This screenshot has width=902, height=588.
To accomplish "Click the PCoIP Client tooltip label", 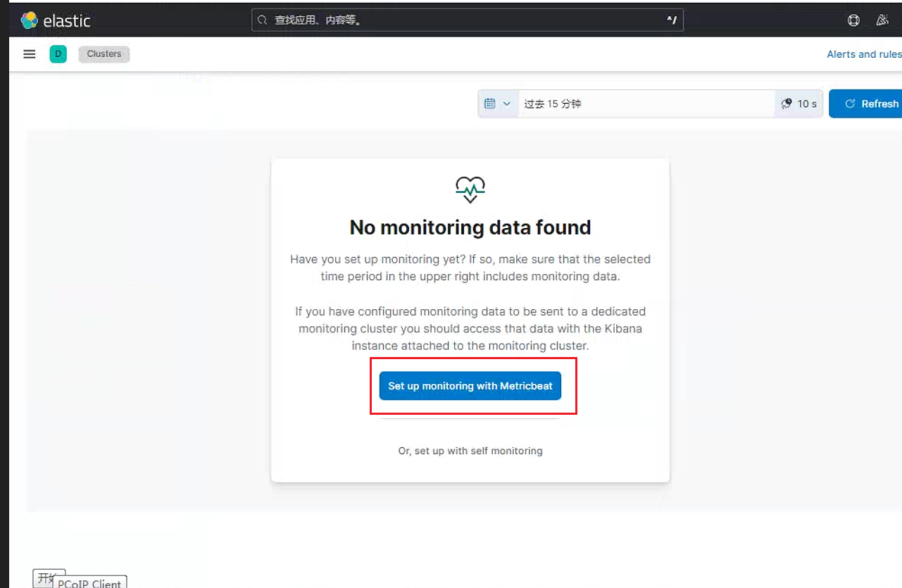I will click(89, 583).
